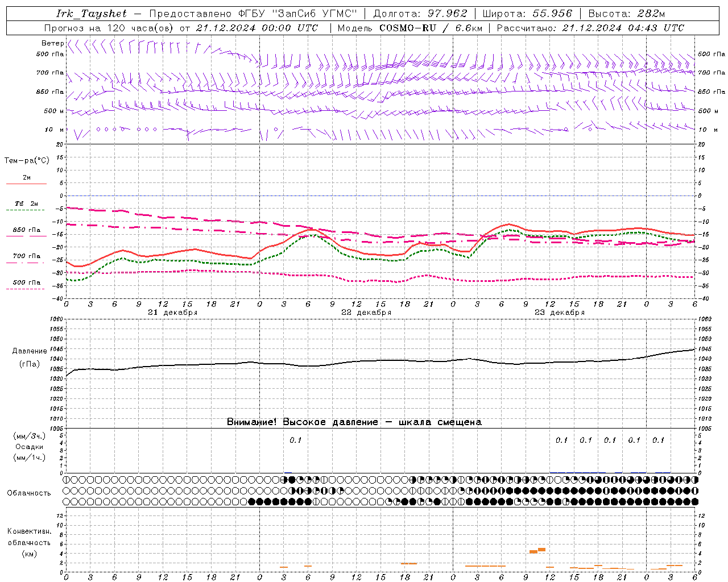728x582 pixels.
Task: Click the computed time Рассчитано: 21.12.2024 04:43 UTC
Action: tap(590, 28)
